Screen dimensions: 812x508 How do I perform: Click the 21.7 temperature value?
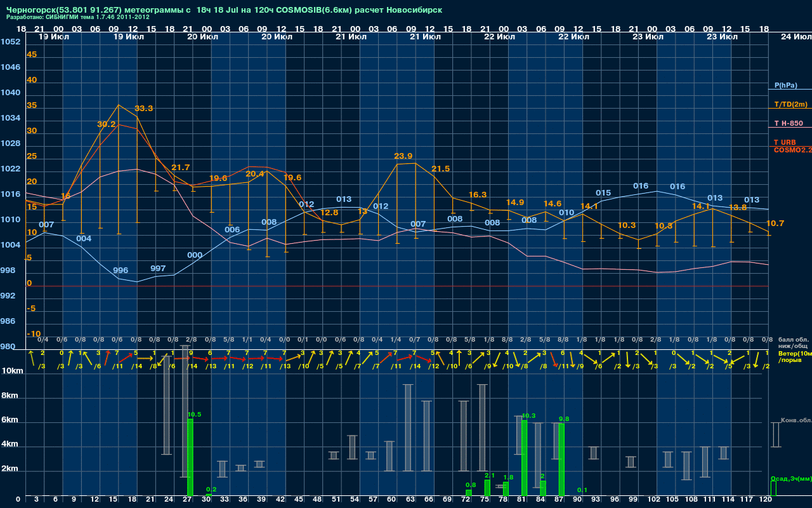tap(181, 168)
